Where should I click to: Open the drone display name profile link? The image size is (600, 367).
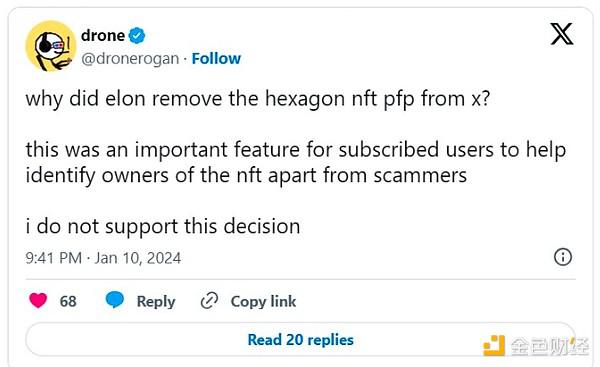point(103,36)
